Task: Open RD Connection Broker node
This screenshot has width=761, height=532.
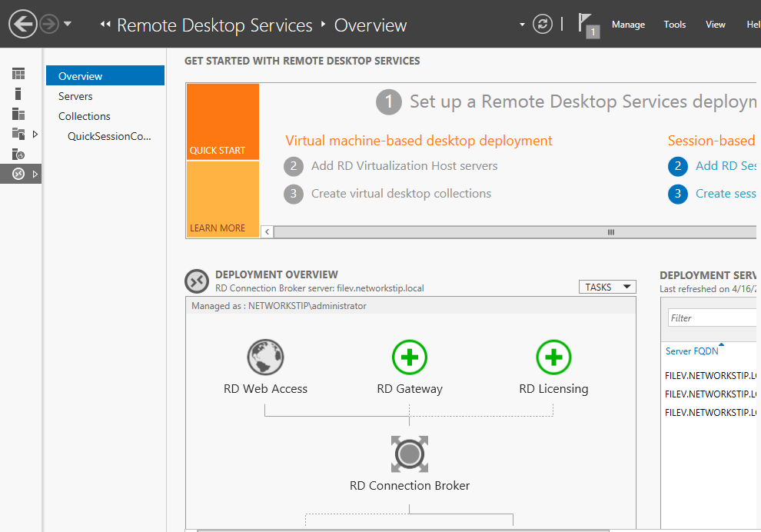Action: pyautogui.click(x=409, y=454)
